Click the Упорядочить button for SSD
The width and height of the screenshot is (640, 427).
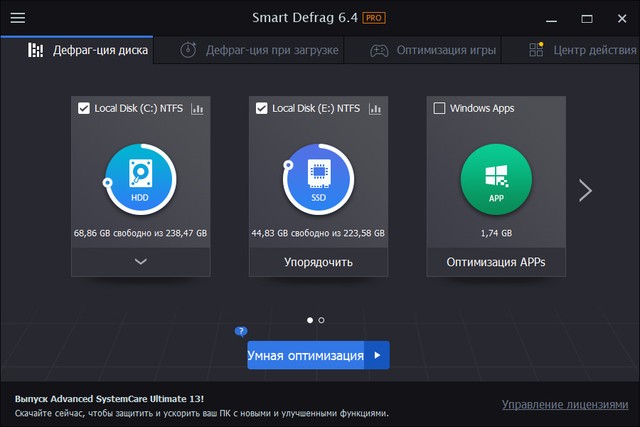coord(318,263)
